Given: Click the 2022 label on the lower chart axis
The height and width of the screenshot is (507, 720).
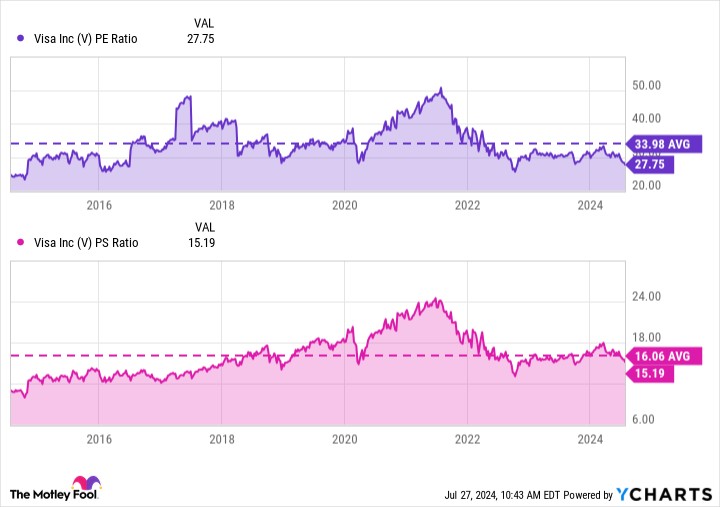Looking at the screenshot, I should point(467,438).
